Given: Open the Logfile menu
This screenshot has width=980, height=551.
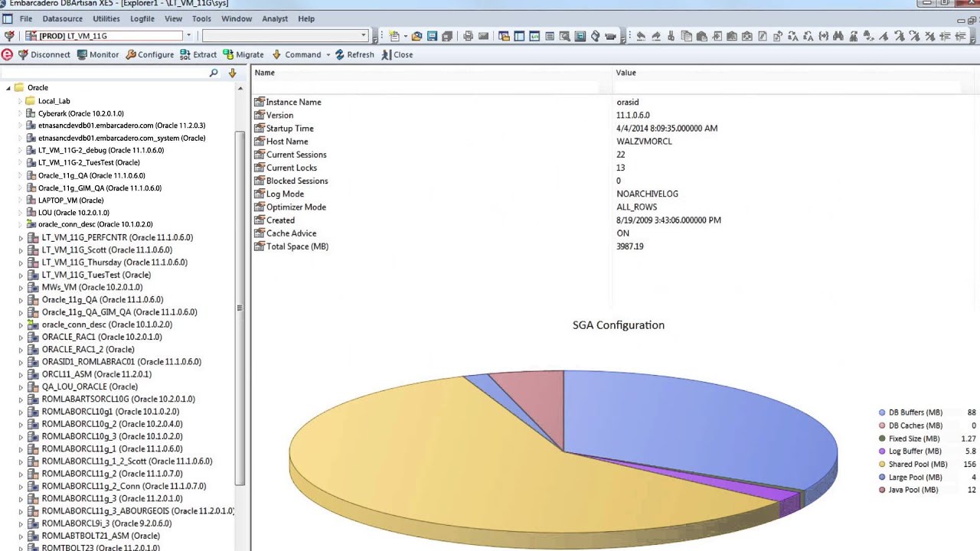Looking at the screenshot, I should coord(142,18).
